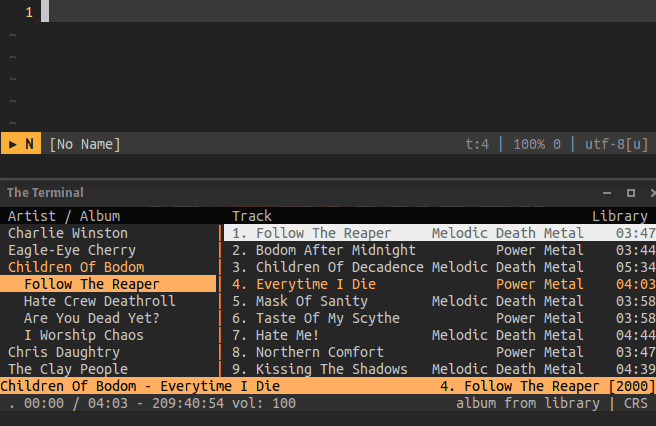
Task: Select the I Worship Chaos album
Action: pos(84,335)
